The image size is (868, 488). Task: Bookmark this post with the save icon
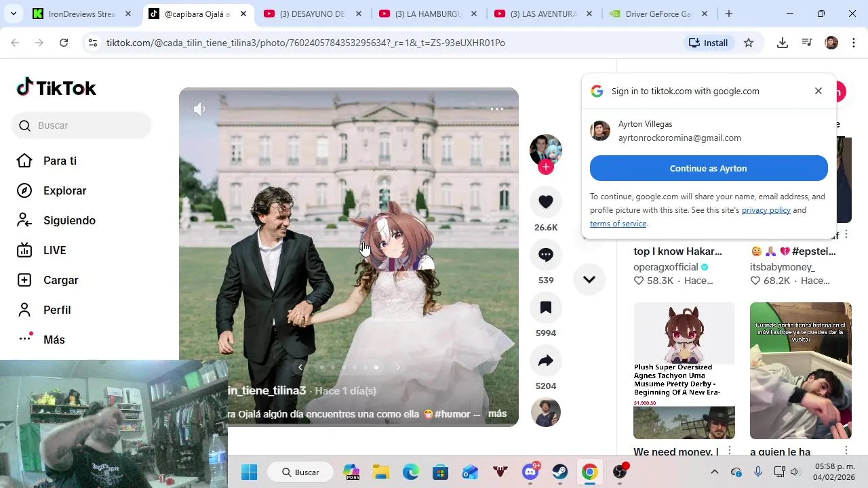click(x=546, y=308)
